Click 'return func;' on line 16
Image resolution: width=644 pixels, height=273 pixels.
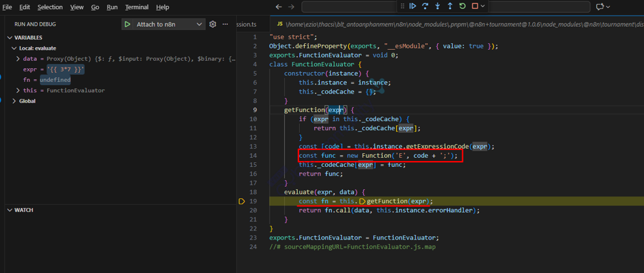click(321, 173)
